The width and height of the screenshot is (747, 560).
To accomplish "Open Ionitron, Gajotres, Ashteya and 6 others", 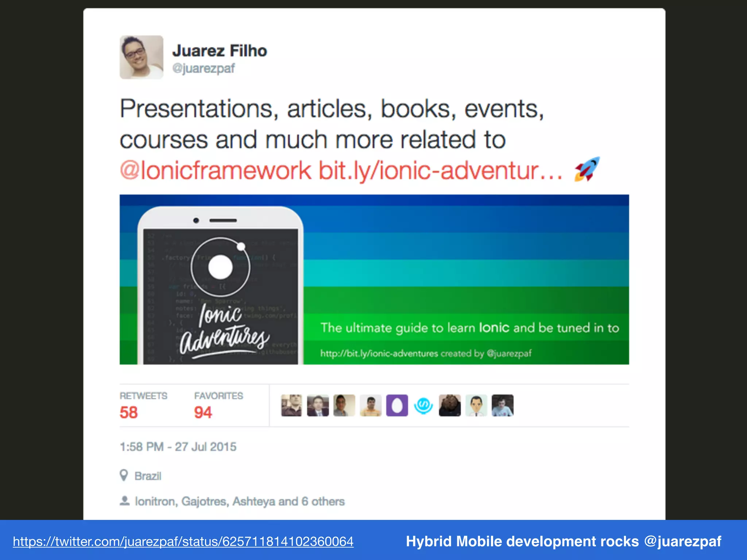I will [x=240, y=501].
